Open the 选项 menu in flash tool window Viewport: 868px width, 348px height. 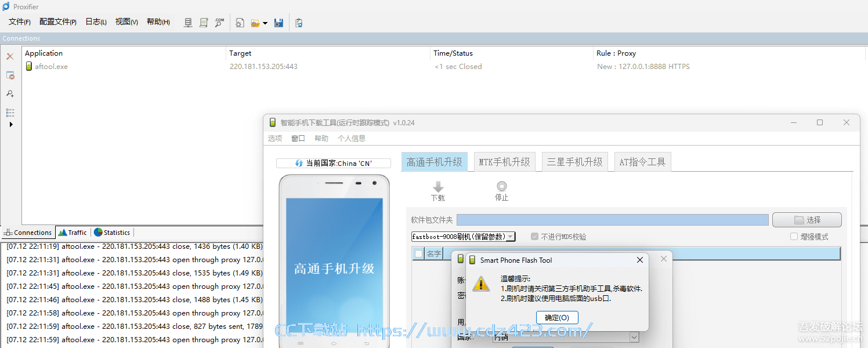pos(275,139)
